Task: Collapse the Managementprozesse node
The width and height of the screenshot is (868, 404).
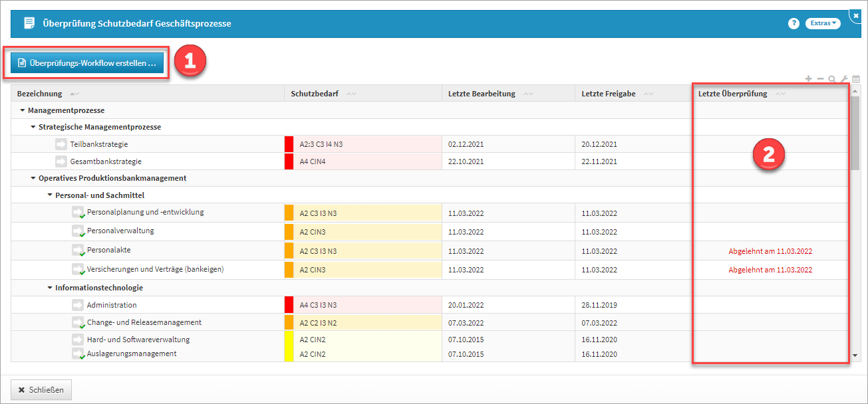Action: click(x=23, y=110)
